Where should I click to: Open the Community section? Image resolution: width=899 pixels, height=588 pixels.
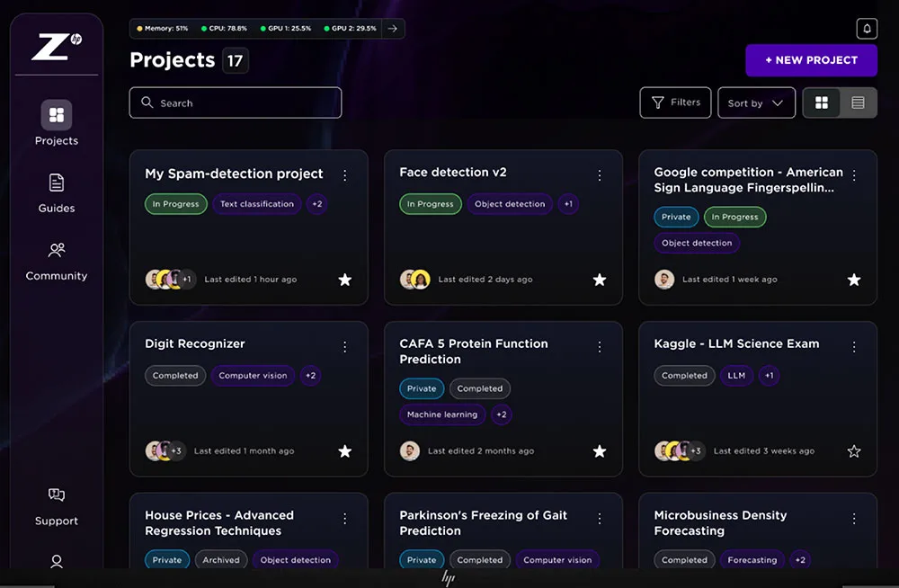(x=57, y=260)
